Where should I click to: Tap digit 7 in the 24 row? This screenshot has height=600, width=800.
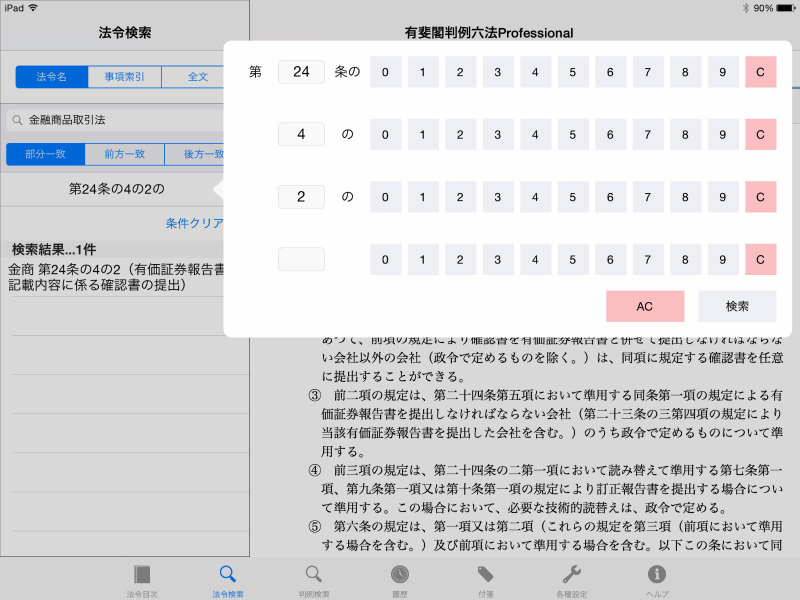click(648, 72)
